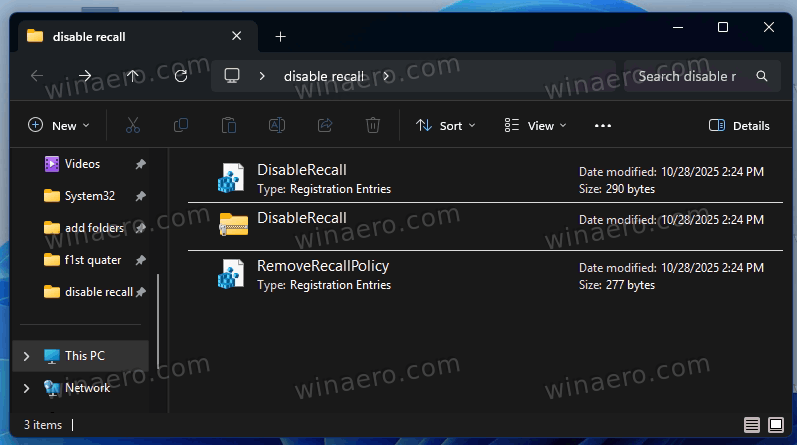Select the disable recall tab
Viewport: 797px width, 445px height.
pyautogui.click(x=138, y=37)
